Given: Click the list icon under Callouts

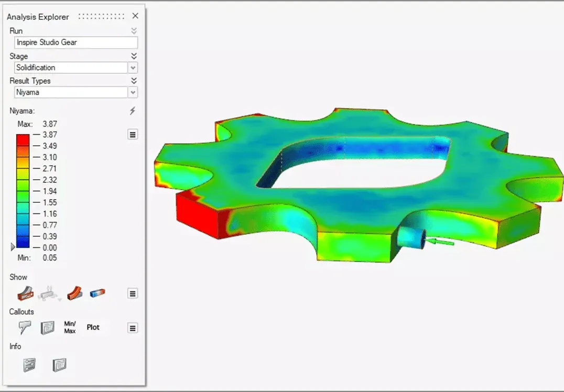Looking at the screenshot, I should click(x=48, y=328).
